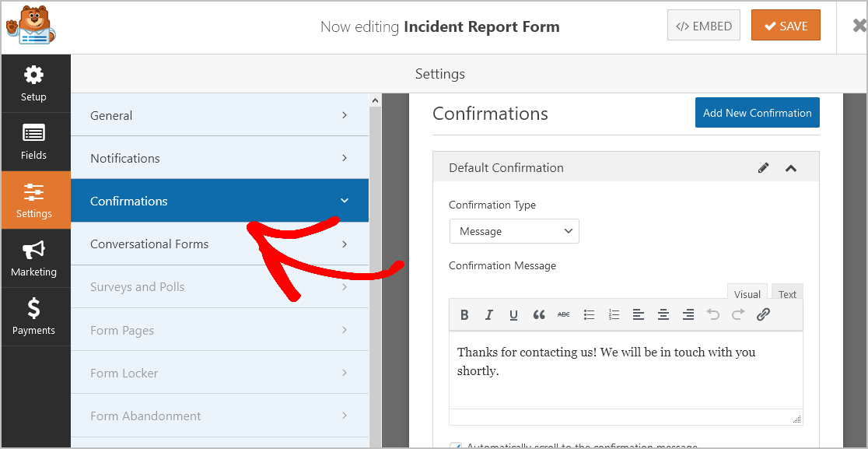
Task: Open the General settings section
Action: tap(220, 115)
